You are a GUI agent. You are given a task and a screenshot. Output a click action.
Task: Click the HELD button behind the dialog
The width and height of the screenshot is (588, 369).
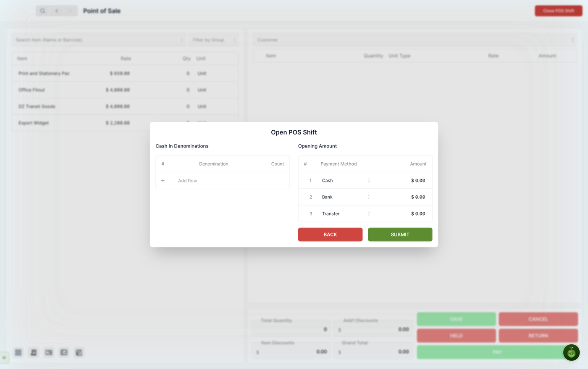click(457, 336)
